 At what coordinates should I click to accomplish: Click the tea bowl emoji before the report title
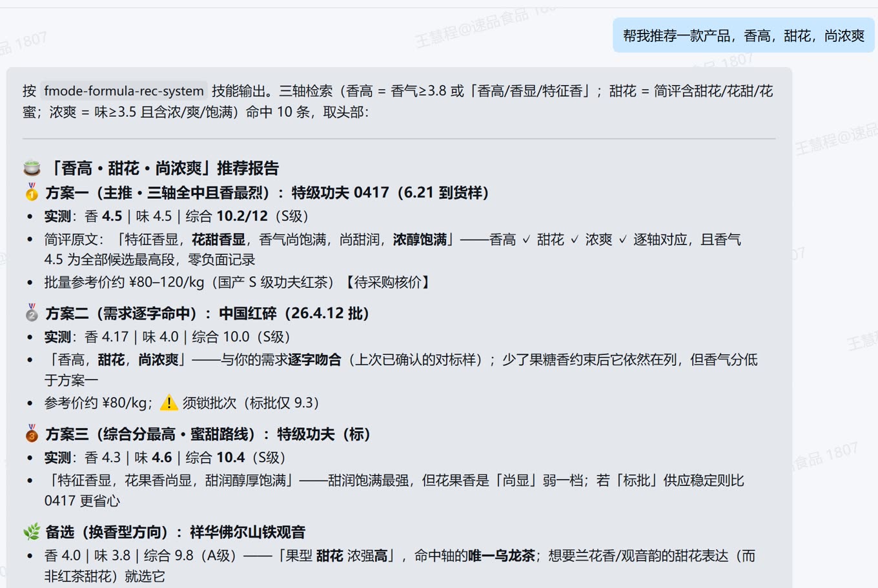tap(32, 168)
